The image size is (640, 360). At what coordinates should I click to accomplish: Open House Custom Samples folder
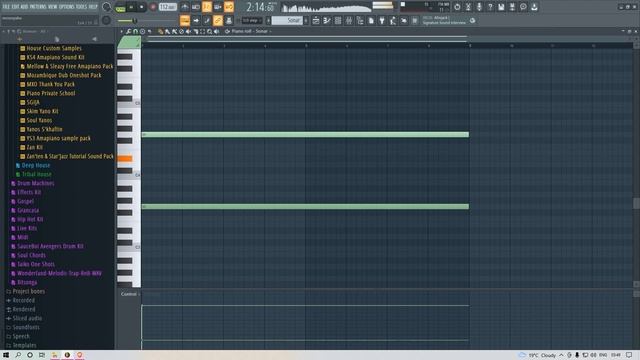54,48
